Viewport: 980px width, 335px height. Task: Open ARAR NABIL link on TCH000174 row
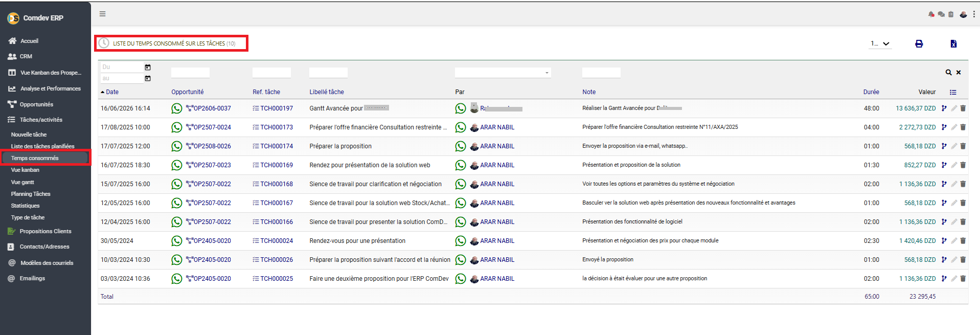point(497,146)
